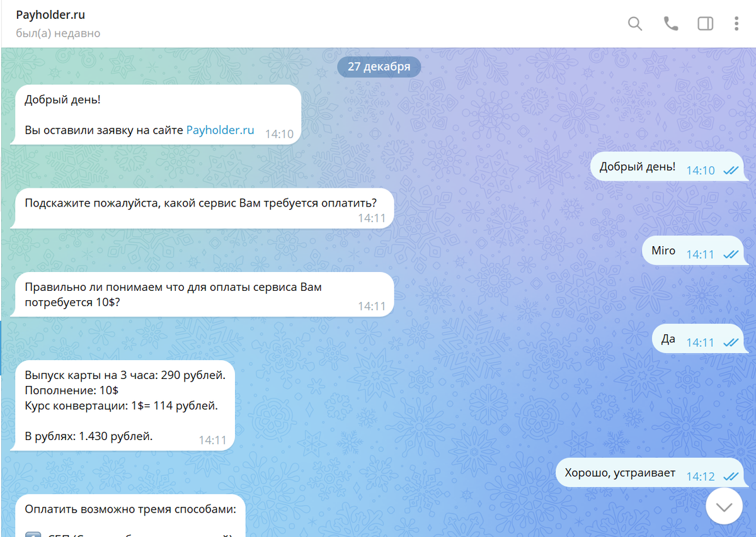Jump to latest message with down-arrow button
Viewport: 756px width, 537px height.
tap(724, 506)
